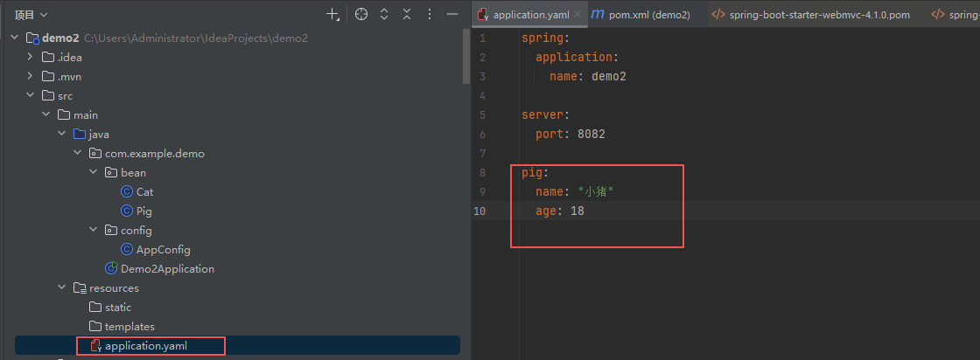Click the AppConfig class icon

[x=127, y=250]
